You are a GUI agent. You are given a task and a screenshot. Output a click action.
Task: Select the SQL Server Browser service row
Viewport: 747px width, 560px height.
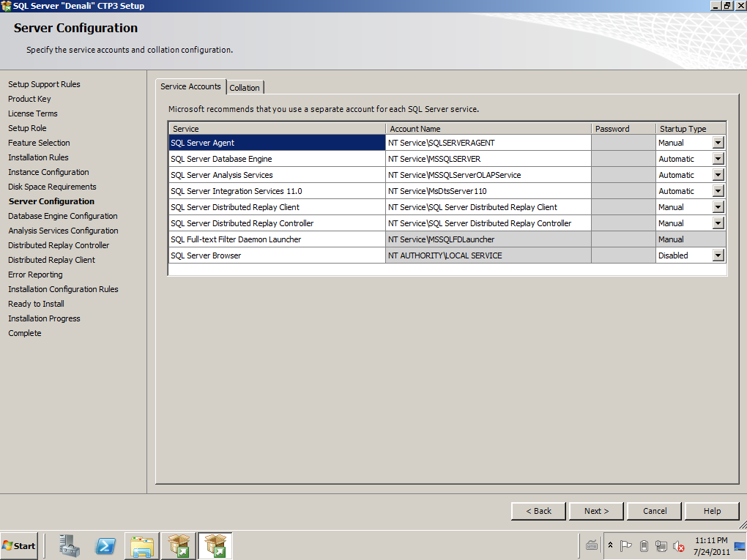coord(278,255)
